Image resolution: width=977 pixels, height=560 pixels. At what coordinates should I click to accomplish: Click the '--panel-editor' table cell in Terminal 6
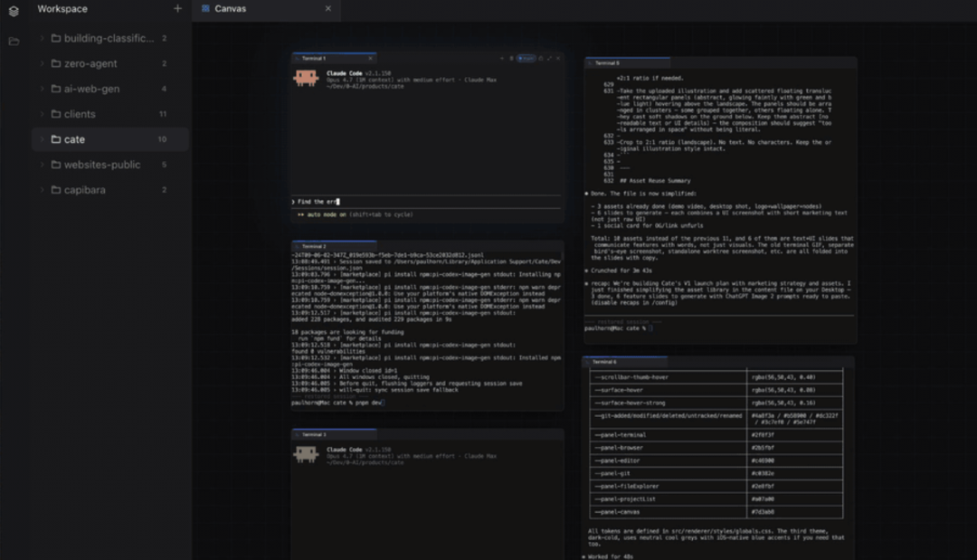pos(668,460)
